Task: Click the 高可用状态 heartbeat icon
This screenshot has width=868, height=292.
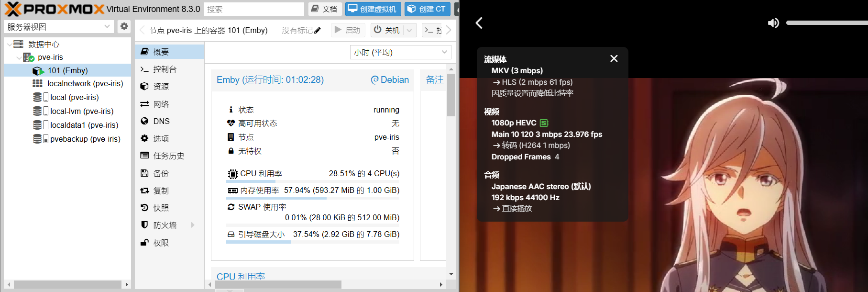Action: [x=231, y=123]
